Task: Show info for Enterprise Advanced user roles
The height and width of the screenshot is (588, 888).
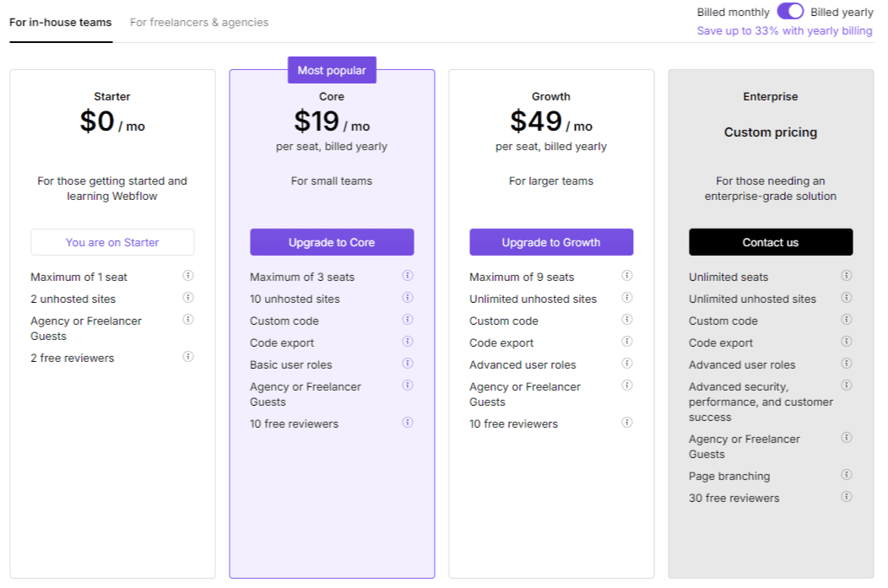Action: [x=847, y=364]
